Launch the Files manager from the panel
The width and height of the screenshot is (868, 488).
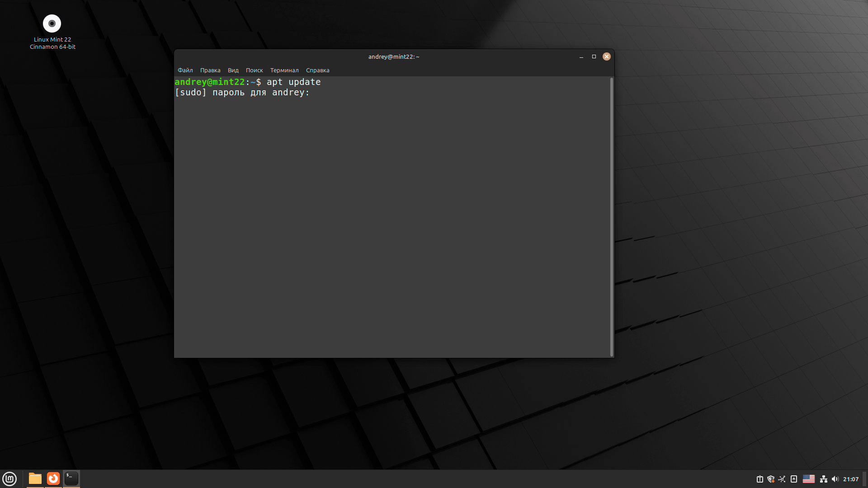pyautogui.click(x=35, y=479)
